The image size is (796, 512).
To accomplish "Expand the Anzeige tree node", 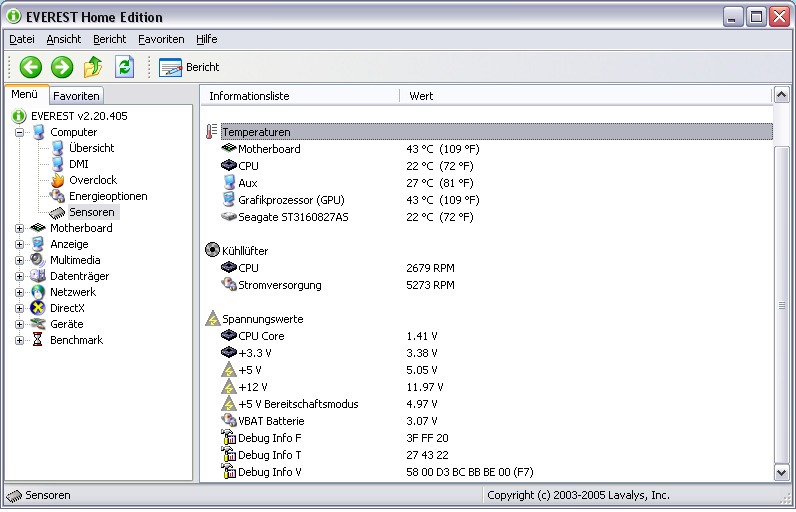I will click(19, 245).
